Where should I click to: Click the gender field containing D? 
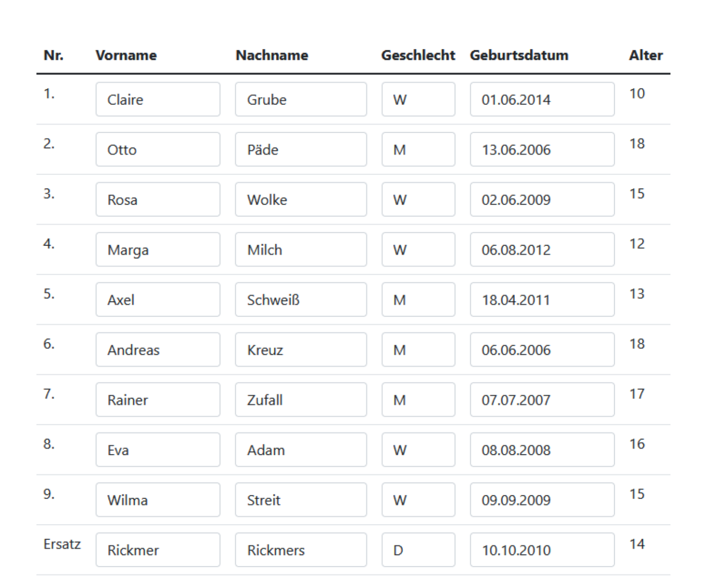click(418, 550)
